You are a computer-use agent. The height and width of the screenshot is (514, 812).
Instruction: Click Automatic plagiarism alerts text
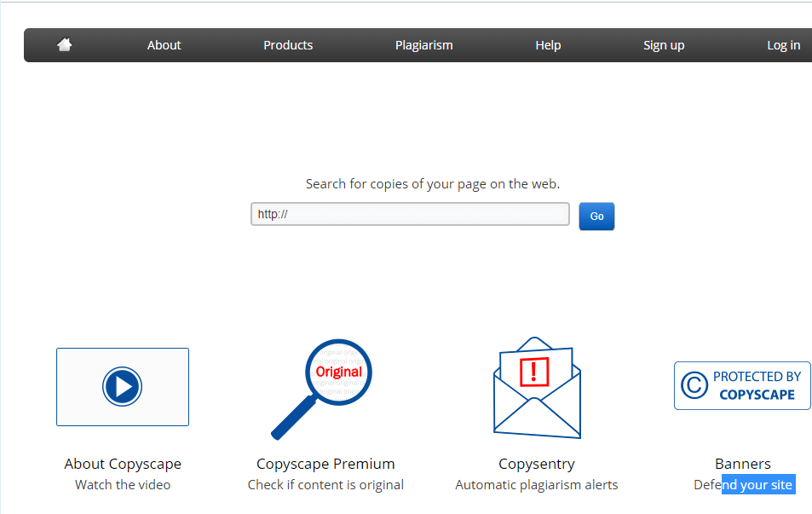pos(537,485)
